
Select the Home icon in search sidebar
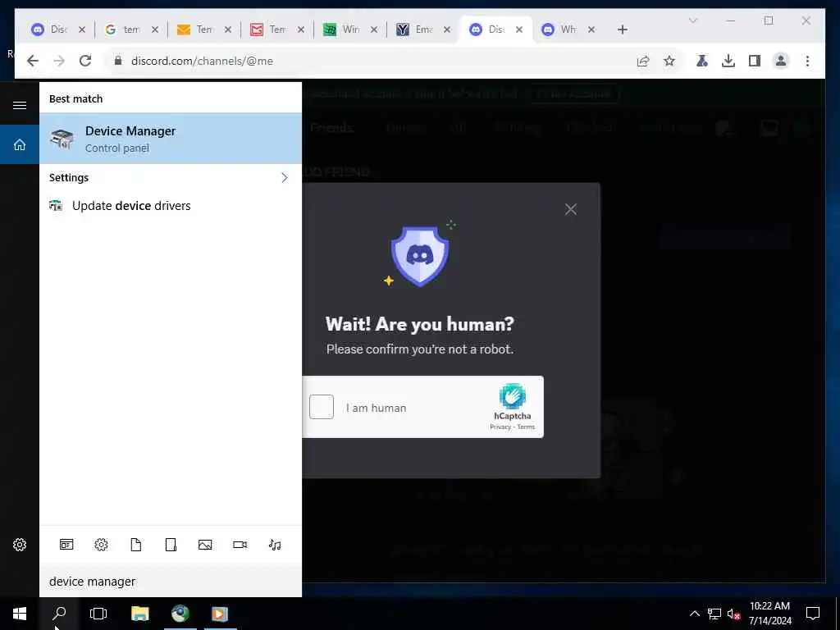pyautogui.click(x=20, y=144)
